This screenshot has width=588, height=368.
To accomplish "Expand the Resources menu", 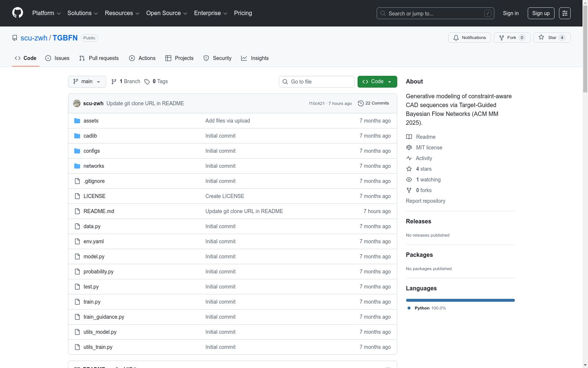I will click(x=122, y=13).
